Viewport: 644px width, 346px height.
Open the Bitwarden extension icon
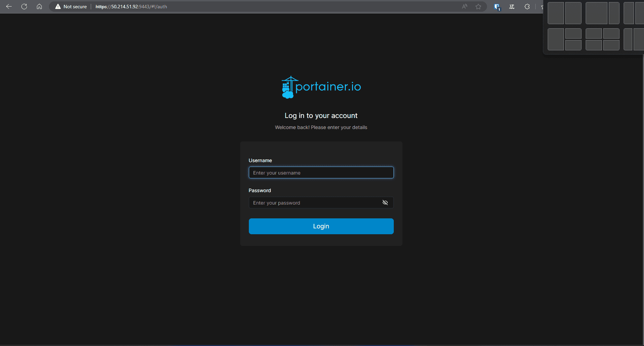[497, 7]
